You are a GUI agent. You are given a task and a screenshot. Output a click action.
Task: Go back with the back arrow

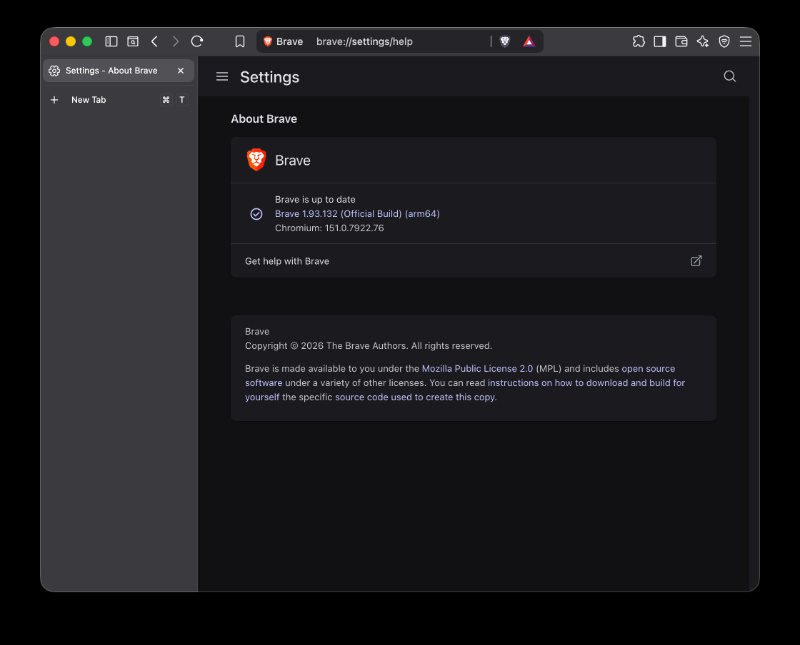(155, 41)
